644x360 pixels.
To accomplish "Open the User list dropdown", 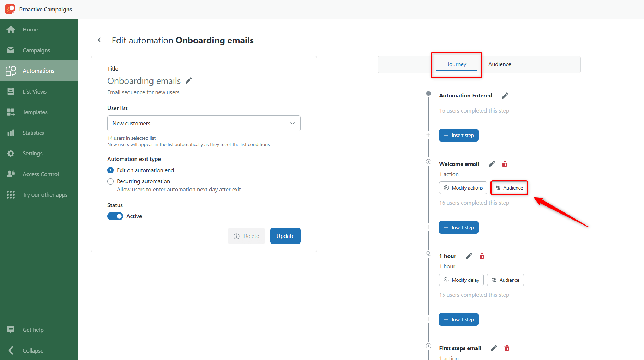I will tap(204, 123).
